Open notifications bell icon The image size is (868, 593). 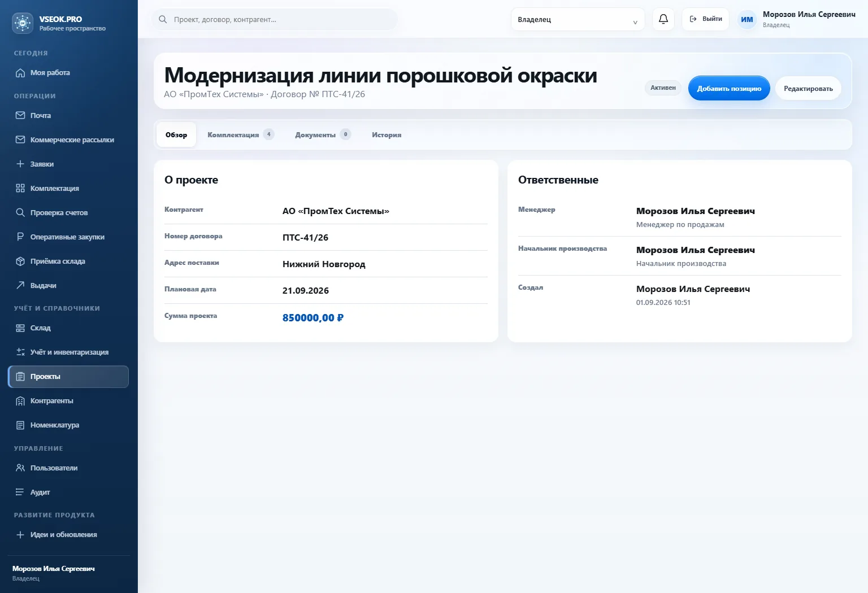pyautogui.click(x=663, y=19)
